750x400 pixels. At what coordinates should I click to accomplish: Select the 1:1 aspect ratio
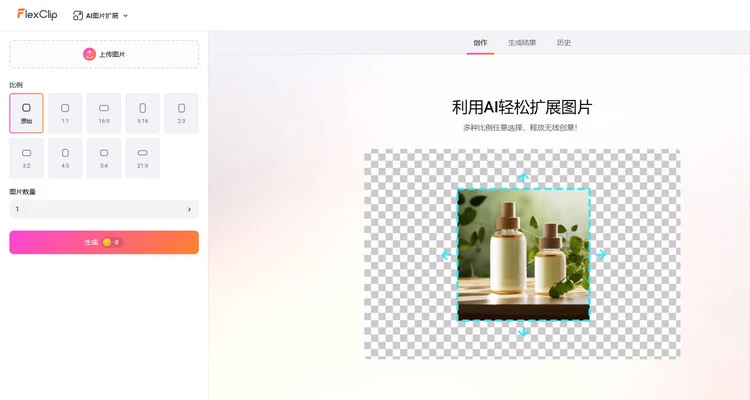tap(65, 113)
